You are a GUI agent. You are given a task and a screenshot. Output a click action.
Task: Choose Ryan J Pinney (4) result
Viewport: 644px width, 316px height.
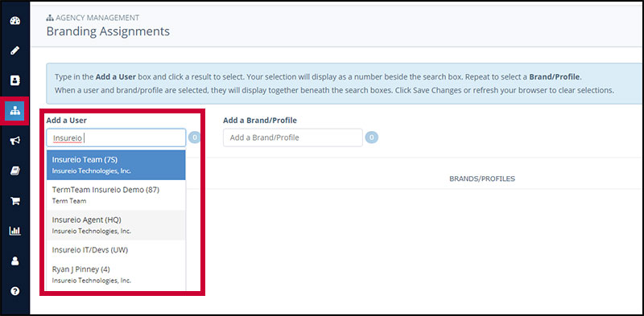coord(116,274)
